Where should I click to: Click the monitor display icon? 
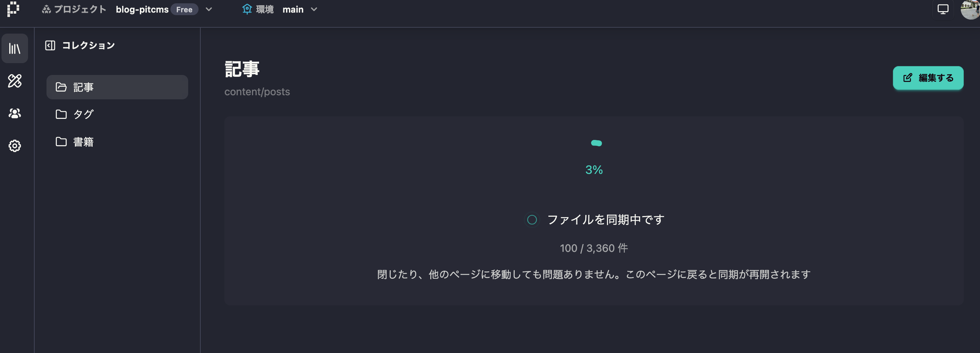coord(943,9)
